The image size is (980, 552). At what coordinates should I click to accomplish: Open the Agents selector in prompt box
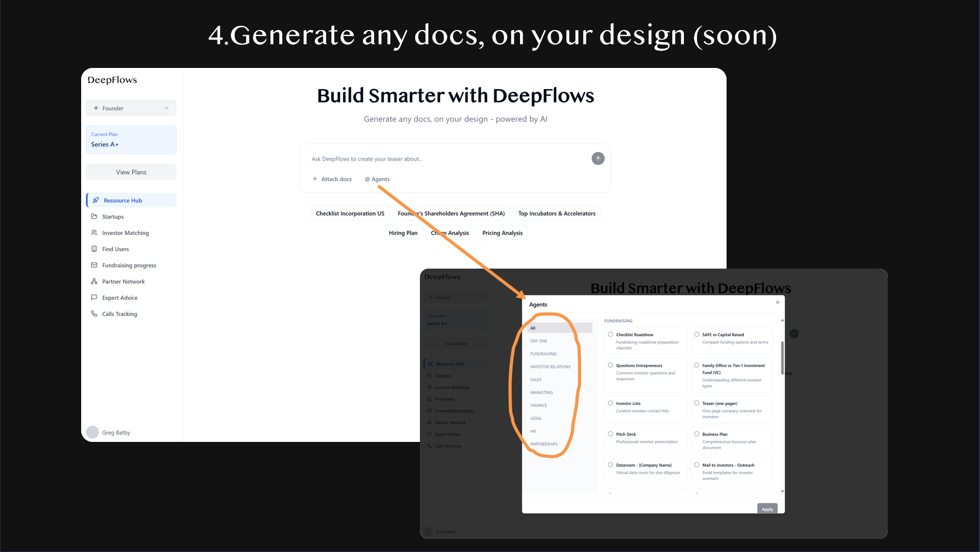click(x=377, y=179)
